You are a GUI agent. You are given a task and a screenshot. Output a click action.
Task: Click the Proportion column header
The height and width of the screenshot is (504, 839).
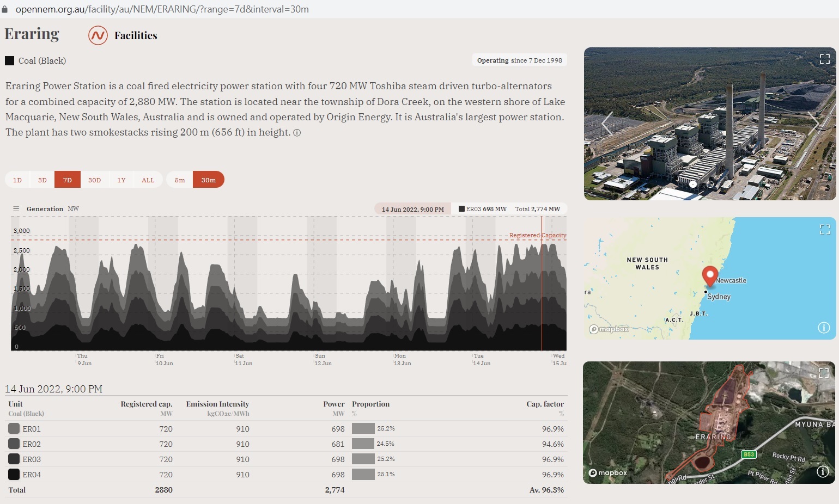(370, 404)
